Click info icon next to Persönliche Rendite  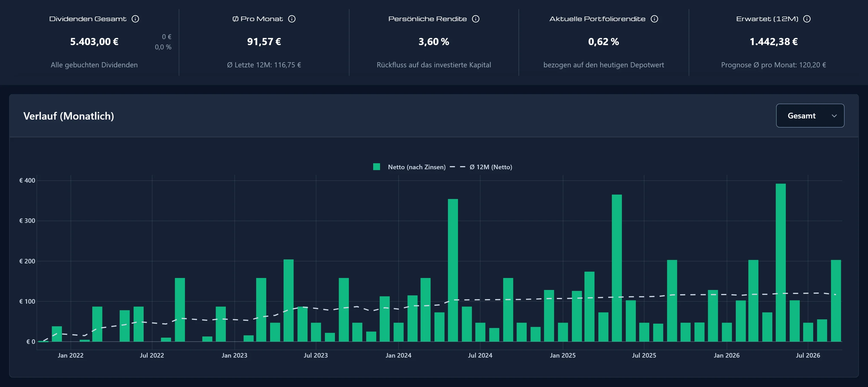point(475,19)
